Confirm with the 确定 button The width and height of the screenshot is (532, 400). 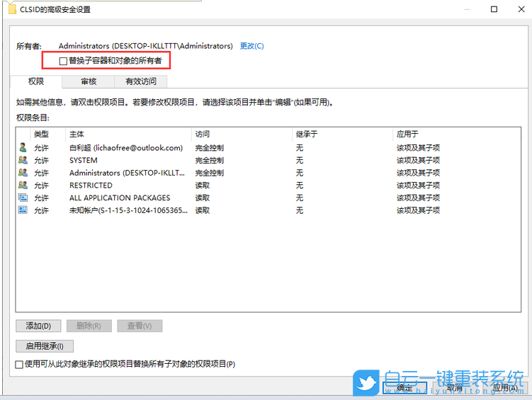click(x=404, y=388)
